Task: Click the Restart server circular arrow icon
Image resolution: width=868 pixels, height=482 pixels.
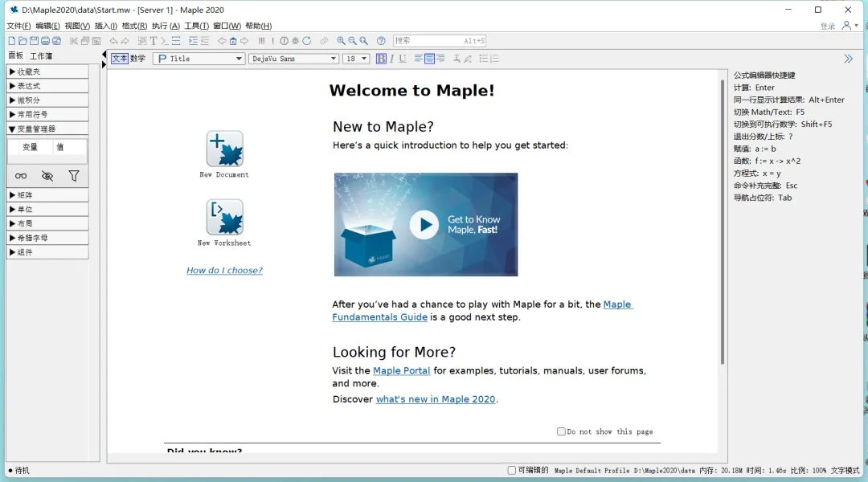Action: click(307, 41)
